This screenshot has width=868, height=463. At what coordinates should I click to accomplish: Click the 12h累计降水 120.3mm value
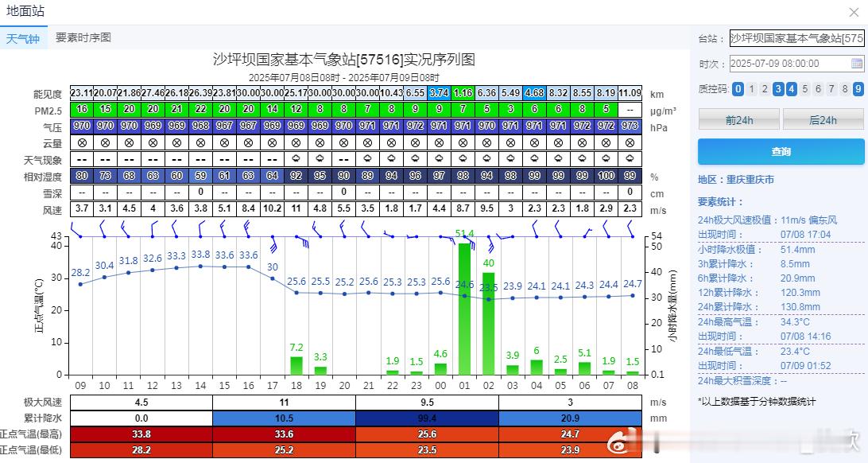800,293
